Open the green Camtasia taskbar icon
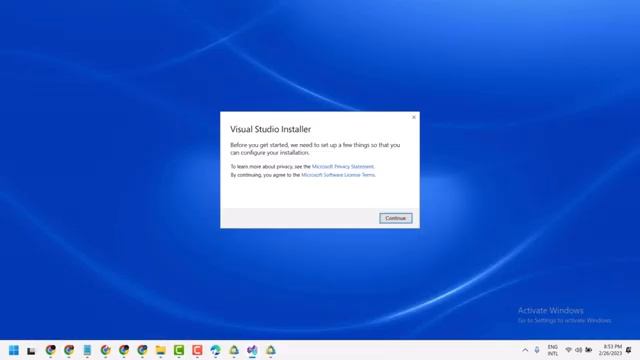Screen dimensions: 640x360 coord(179,350)
